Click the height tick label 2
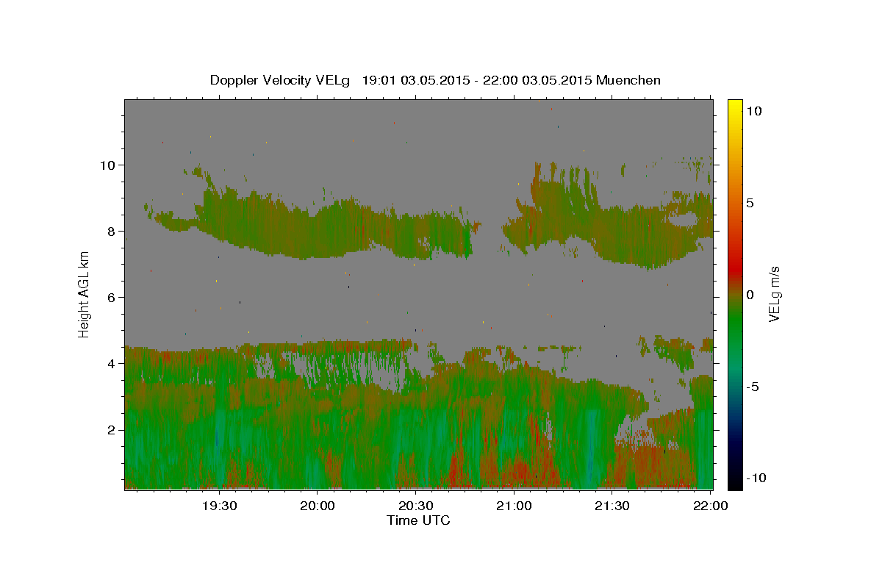The height and width of the screenshot is (588, 882). (111, 429)
